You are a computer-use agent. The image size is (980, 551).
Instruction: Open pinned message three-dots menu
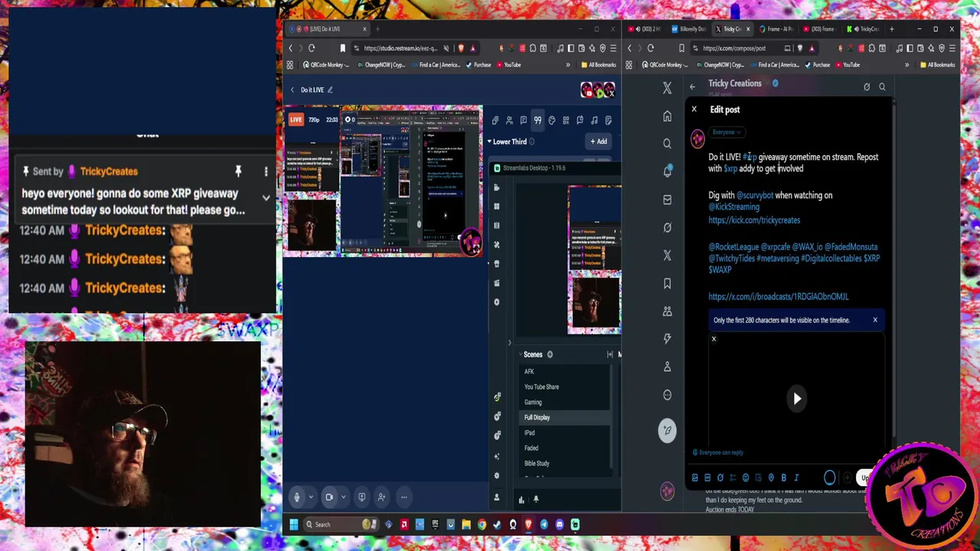(266, 171)
